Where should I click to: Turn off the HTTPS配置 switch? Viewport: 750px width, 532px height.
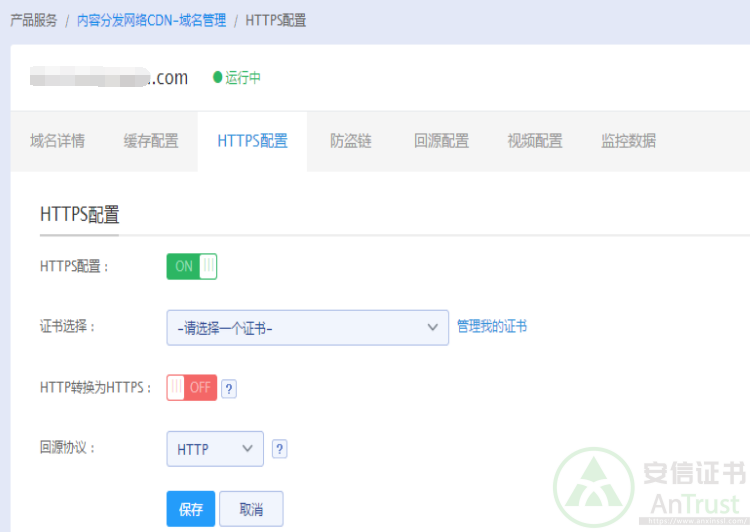point(191,266)
